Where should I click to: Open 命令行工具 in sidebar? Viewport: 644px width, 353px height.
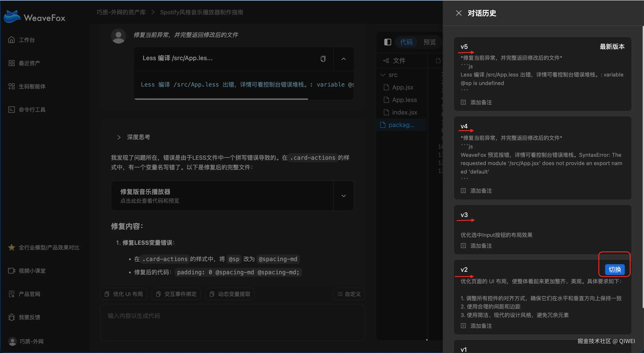pyautogui.click(x=27, y=110)
